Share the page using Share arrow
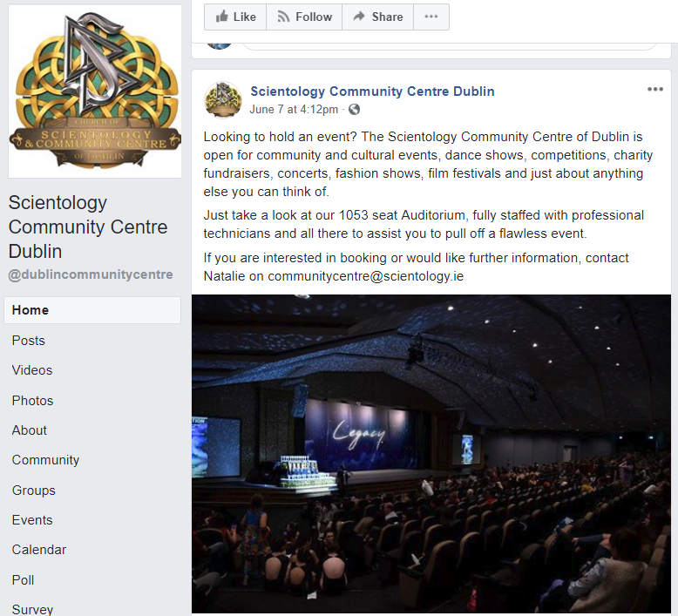Image resolution: width=678 pixels, height=616 pixels. [x=378, y=17]
